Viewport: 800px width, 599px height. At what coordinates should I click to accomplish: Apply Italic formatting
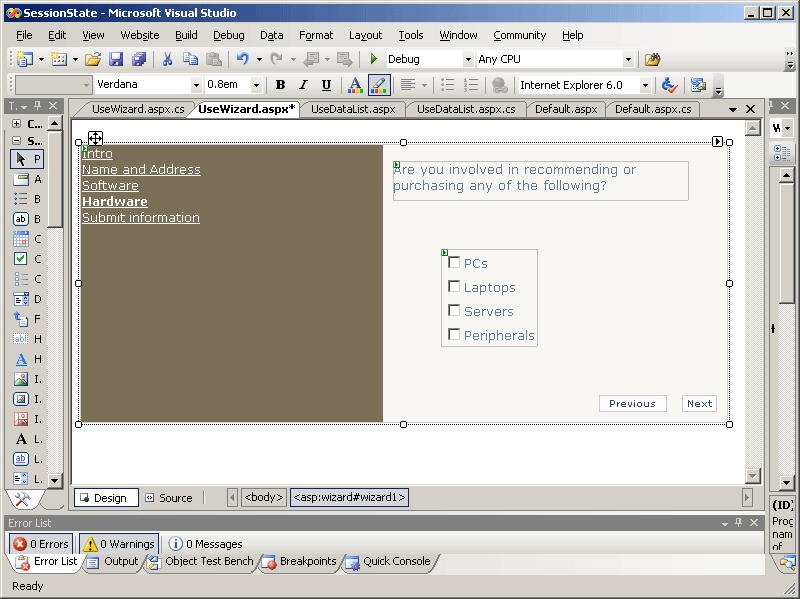(x=303, y=86)
